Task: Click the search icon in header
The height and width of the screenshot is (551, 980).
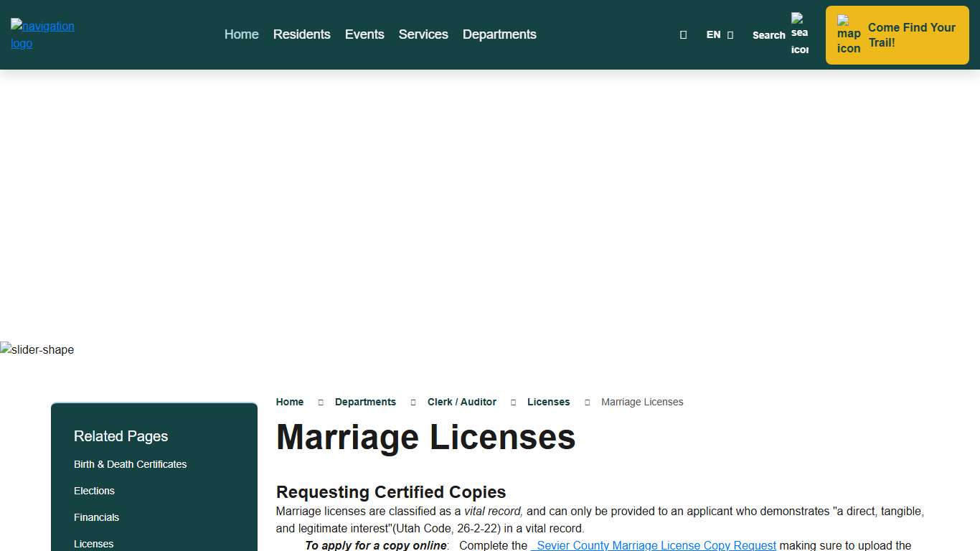Action: click(799, 34)
